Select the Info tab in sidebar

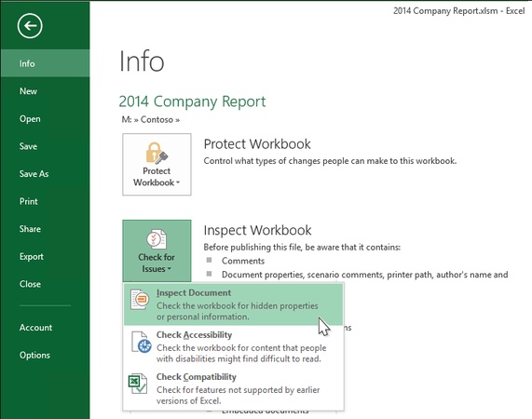click(45, 63)
